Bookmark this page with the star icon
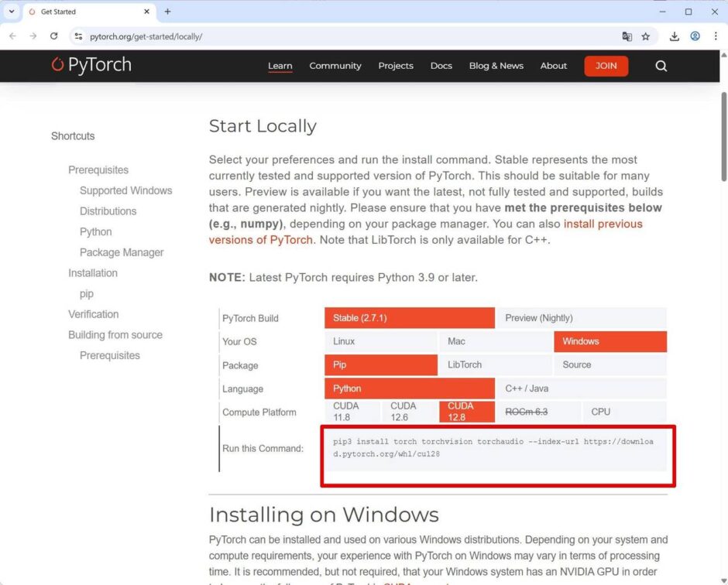The image size is (728, 585). pos(645,36)
